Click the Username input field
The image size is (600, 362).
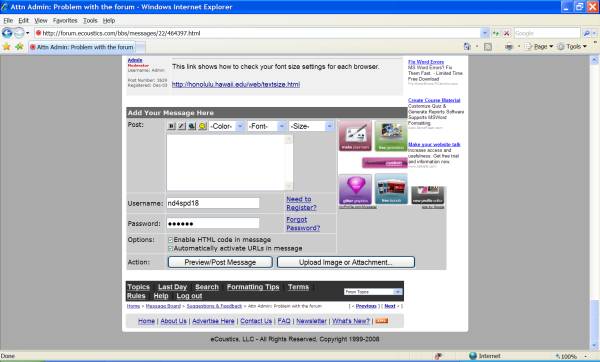pos(213,203)
